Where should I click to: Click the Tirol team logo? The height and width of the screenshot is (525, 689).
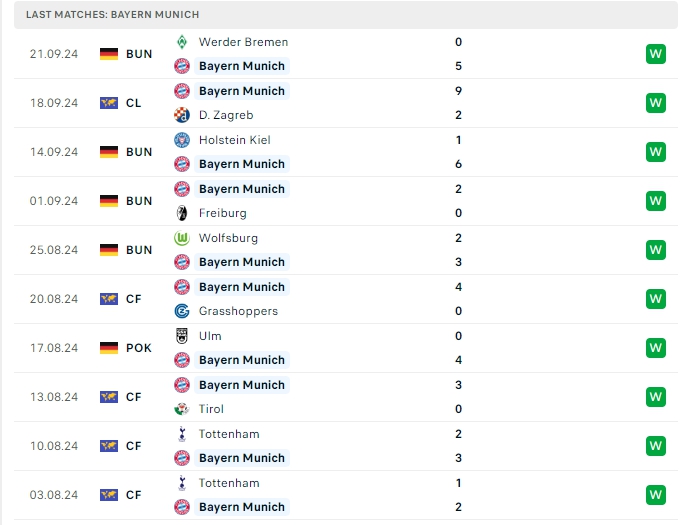pos(182,409)
